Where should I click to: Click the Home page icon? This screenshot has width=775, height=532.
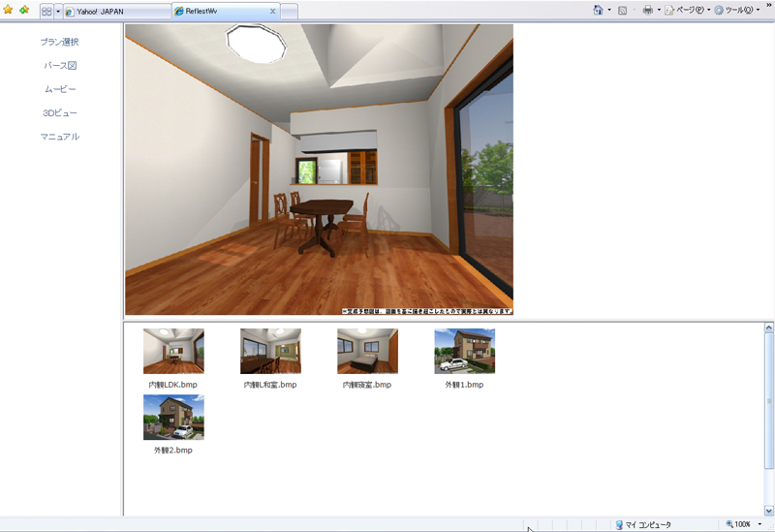[599, 10]
